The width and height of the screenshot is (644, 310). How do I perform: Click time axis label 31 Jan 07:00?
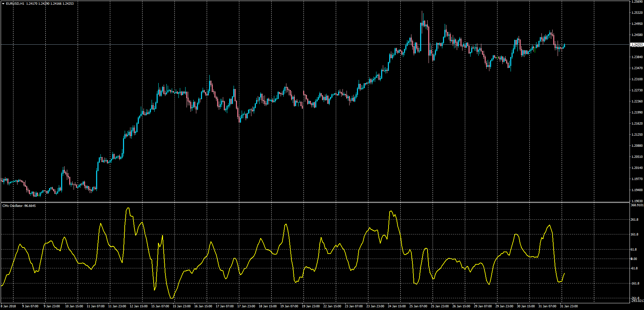click(x=547, y=306)
